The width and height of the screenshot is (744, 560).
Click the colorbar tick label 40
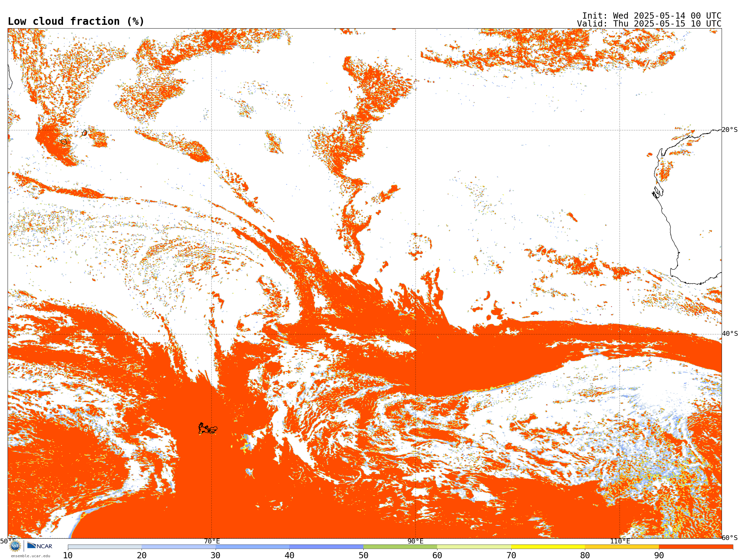pos(289,556)
